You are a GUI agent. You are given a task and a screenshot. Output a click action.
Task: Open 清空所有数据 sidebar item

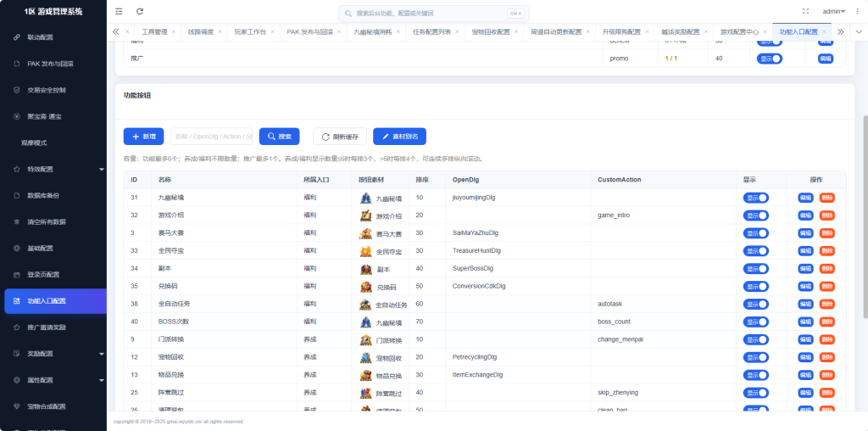[x=53, y=221]
